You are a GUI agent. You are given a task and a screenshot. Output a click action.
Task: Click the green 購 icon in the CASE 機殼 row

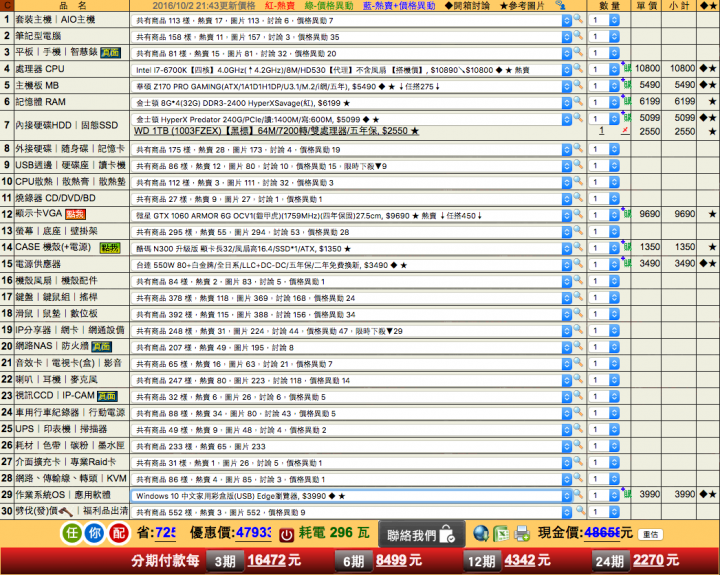click(627, 247)
